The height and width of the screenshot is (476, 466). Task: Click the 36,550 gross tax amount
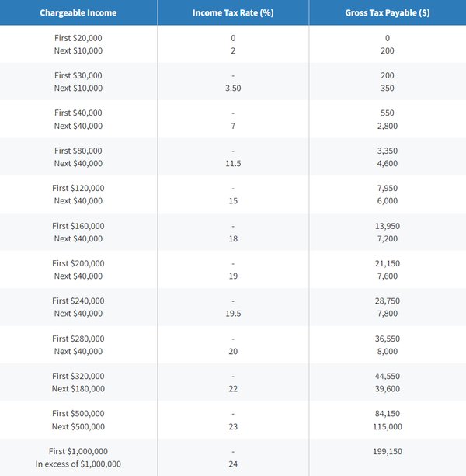pos(387,339)
